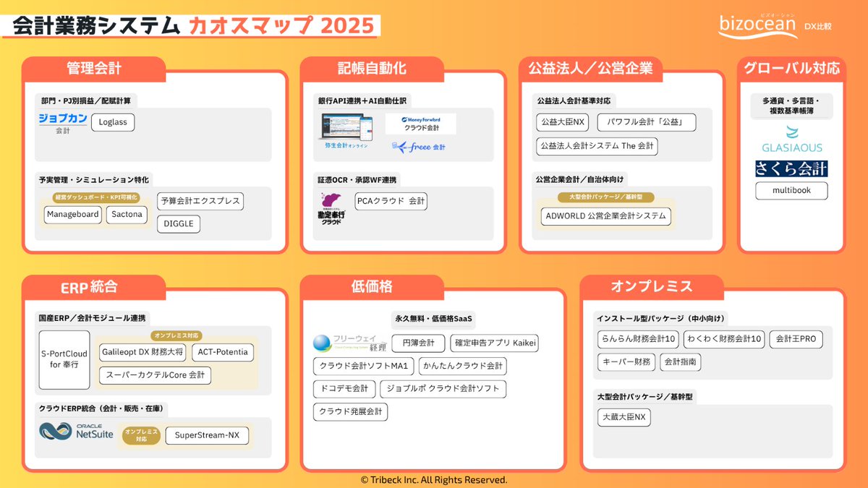The width and height of the screenshot is (868, 488).
Task: Click 公益法人会計システム The 会計
Action: (597, 146)
